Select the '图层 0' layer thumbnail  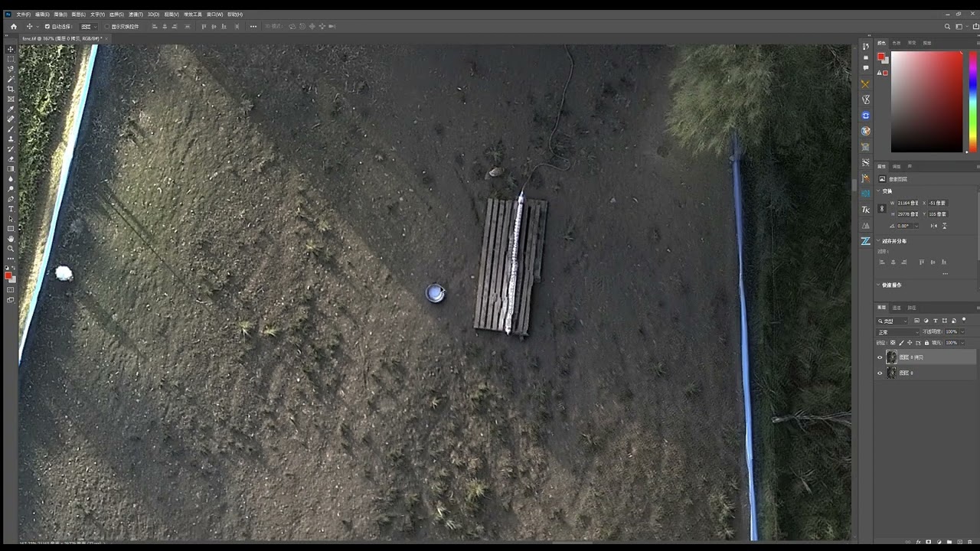pyautogui.click(x=891, y=373)
